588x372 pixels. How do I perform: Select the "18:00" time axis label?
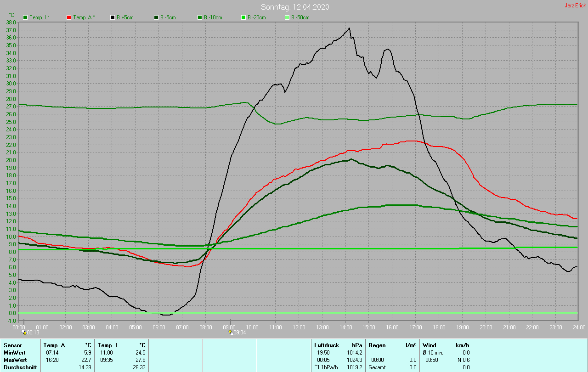[x=439, y=327]
